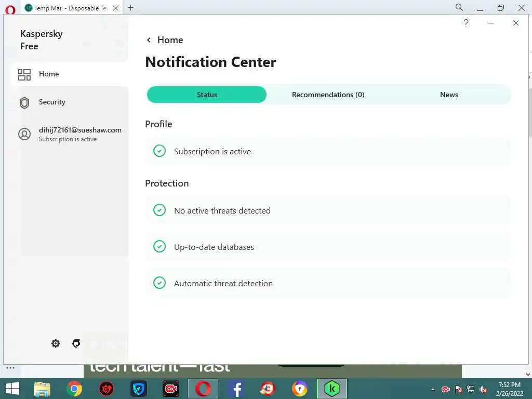Click the muted volume tray icon

pyautogui.click(x=483, y=389)
